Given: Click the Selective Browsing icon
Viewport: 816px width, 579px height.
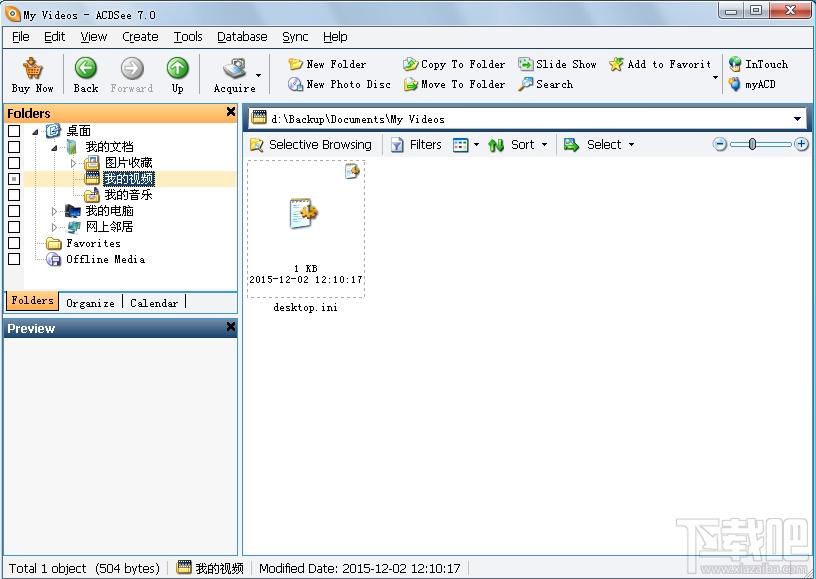Looking at the screenshot, I should tap(257, 145).
